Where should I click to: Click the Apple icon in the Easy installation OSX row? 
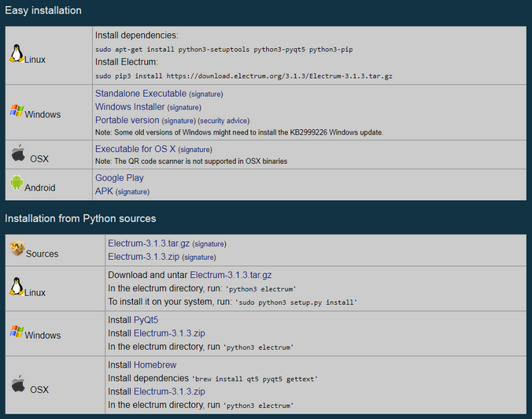(x=18, y=153)
